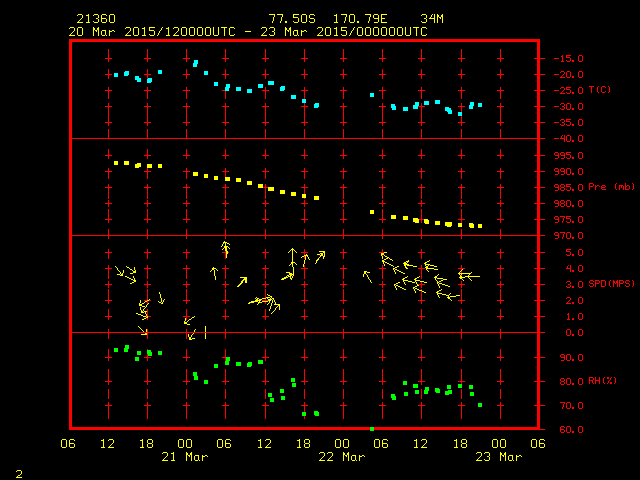Click the 4.0 wind speed tick value

coord(574,269)
